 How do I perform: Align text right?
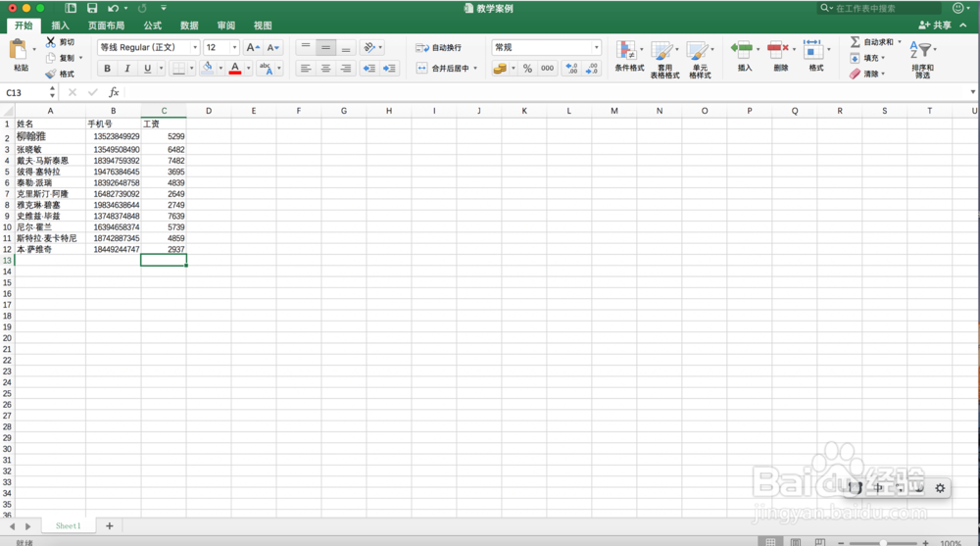[x=346, y=69]
